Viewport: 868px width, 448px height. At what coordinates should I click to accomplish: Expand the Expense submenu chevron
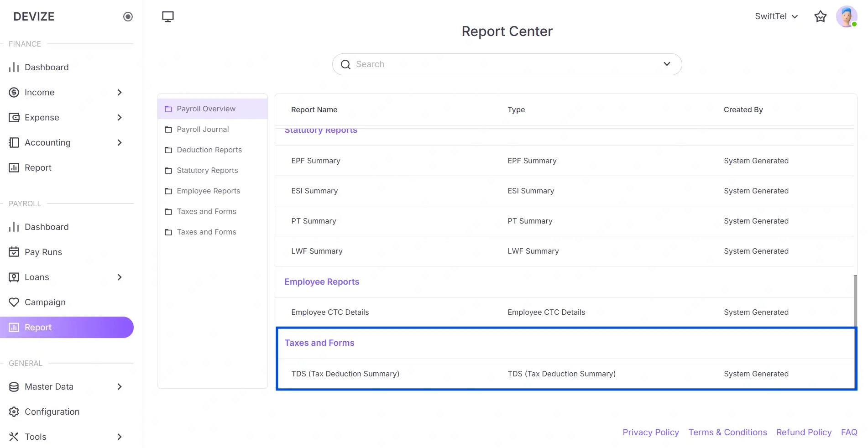[x=120, y=118]
